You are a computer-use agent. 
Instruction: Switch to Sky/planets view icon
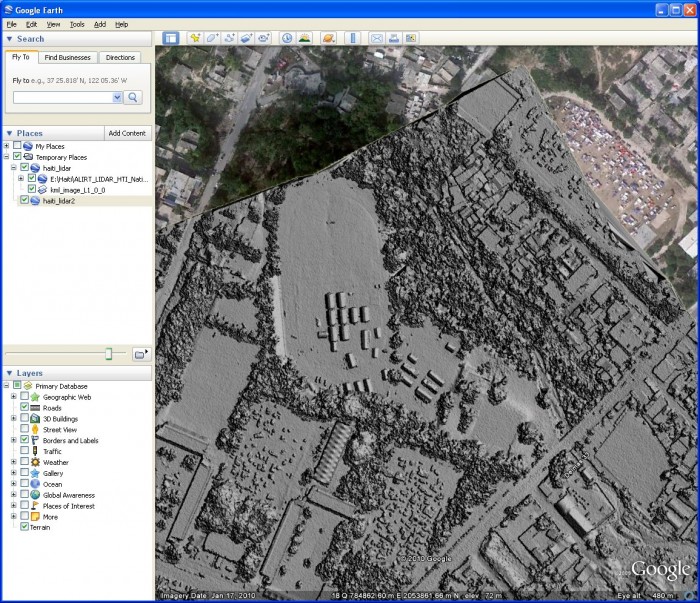pyautogui.click(x=328, y=38)
